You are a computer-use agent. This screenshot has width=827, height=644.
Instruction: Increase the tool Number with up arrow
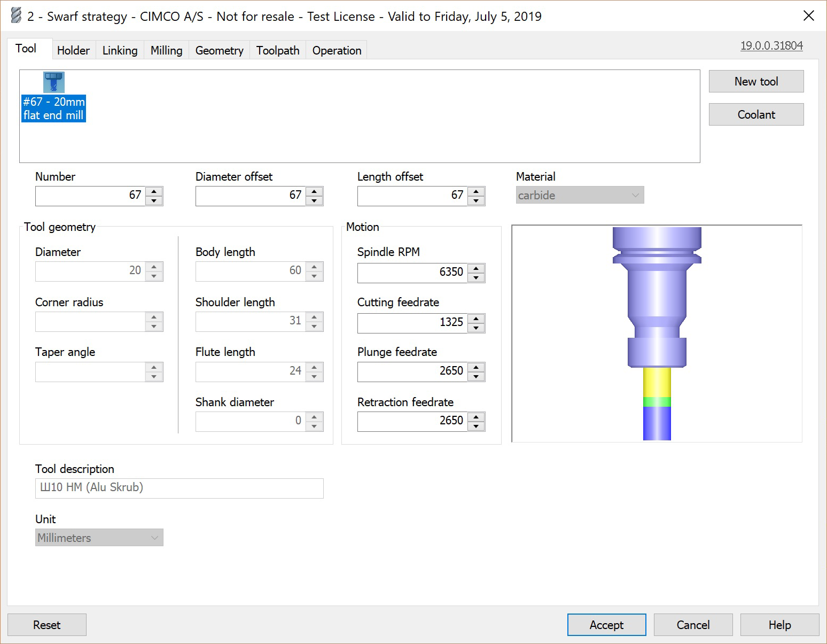154,191
